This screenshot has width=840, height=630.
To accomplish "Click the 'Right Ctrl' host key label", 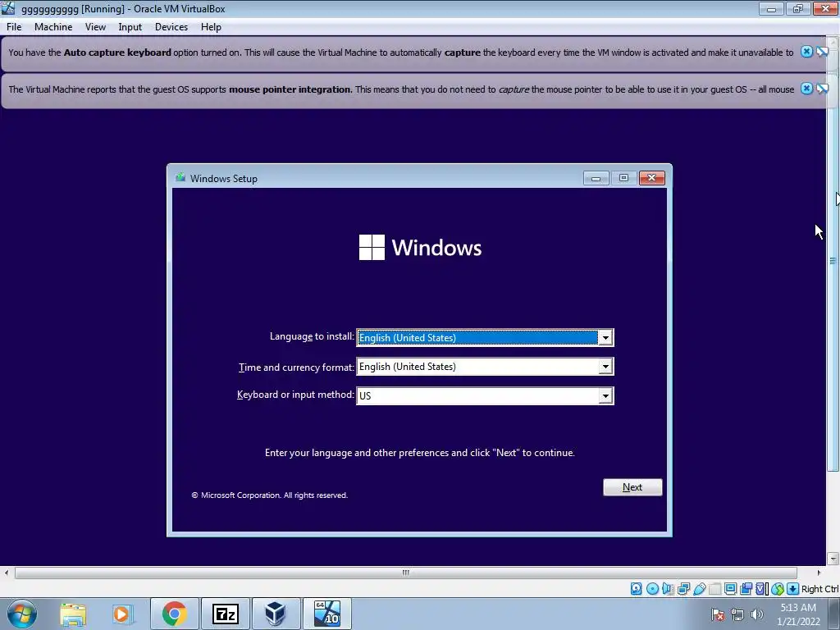I will click(x=819, y=589).
